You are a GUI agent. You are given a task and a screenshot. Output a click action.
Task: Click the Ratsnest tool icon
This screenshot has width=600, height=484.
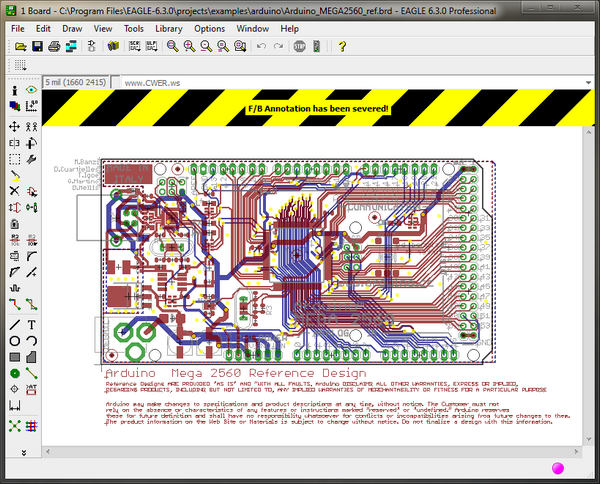[15, 426]
